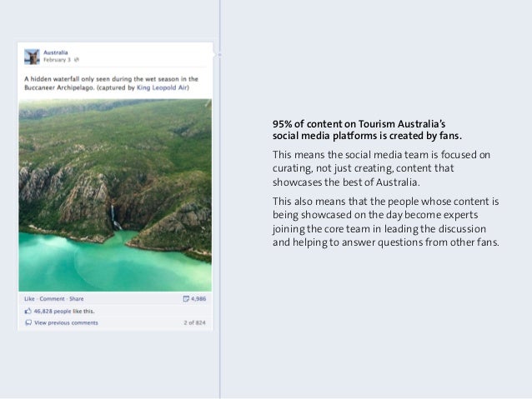Select the paragraph 'This also means that the people'

click(386, 222)
